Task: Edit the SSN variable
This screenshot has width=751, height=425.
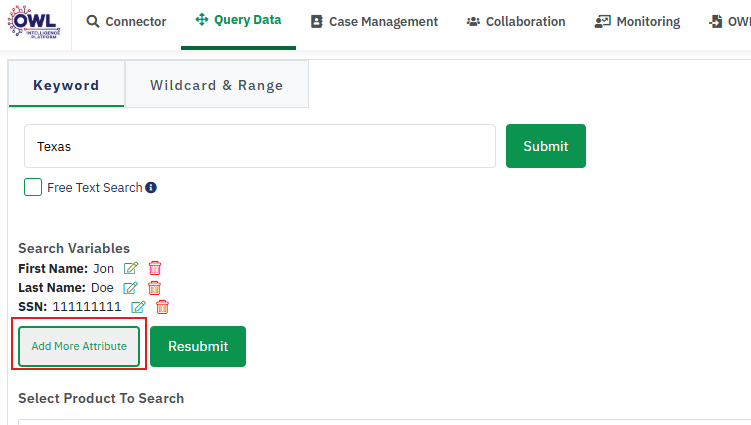Action: 139,307
